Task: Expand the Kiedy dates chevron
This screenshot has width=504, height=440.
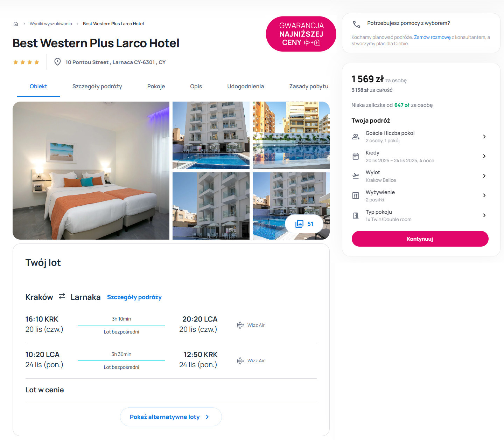Action: (x=484, y=156)
